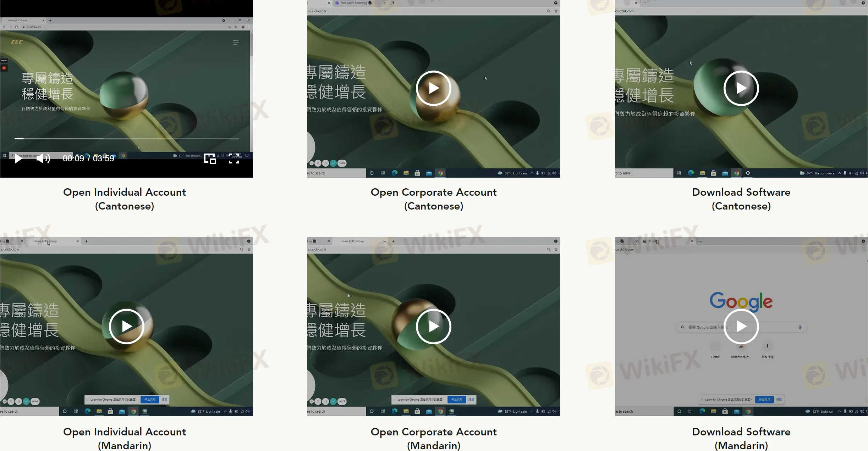
Task: Enter fullscreen on the playing video
Action: point(234,159)
